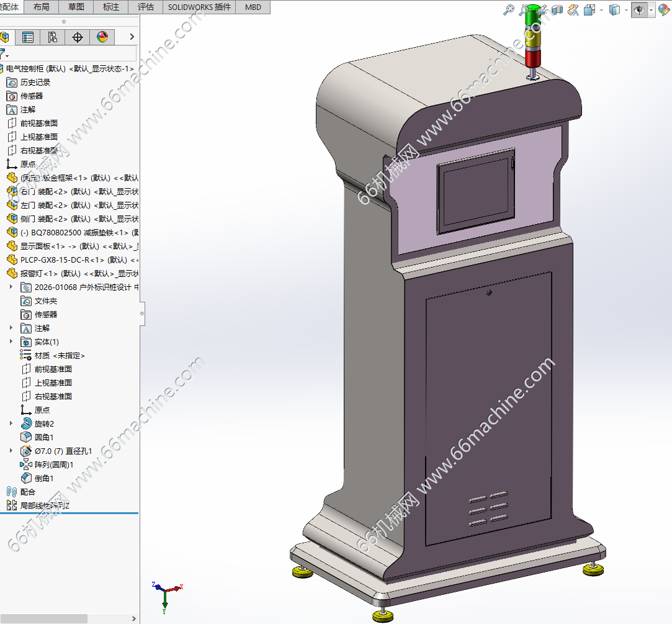Expand the 实体(1) folder node

[11, 341]
